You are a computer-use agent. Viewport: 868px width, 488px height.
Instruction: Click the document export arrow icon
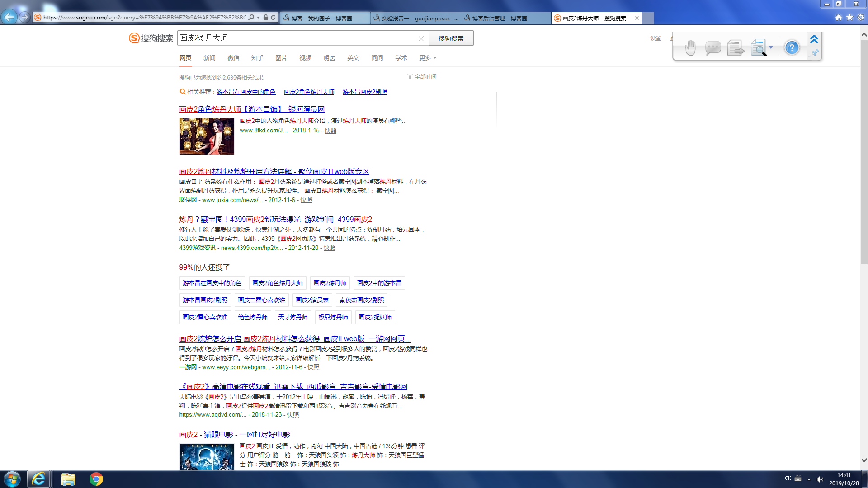coord(736,47)
